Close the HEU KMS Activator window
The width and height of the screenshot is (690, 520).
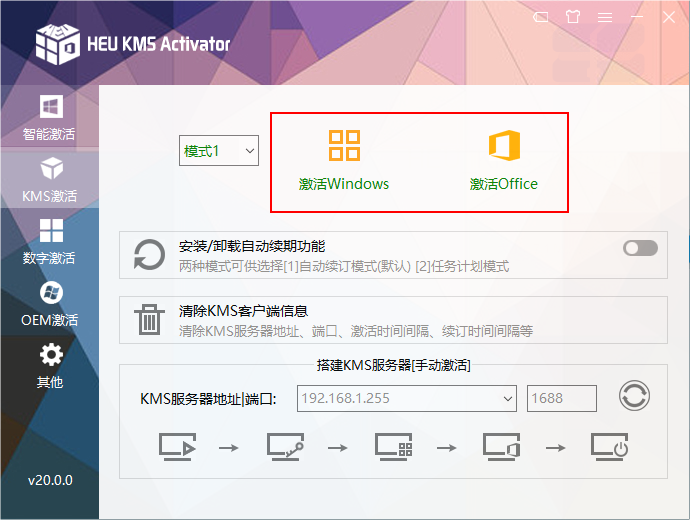pos(669,17)
